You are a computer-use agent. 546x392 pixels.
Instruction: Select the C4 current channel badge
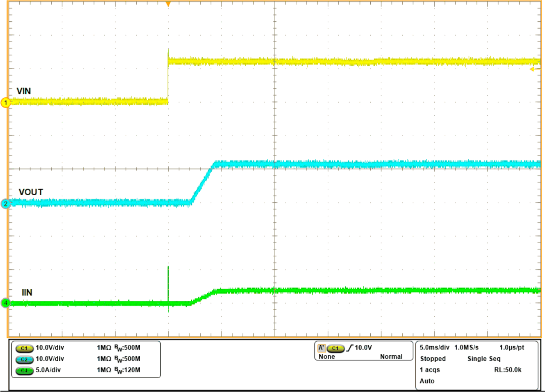pyautogui.click(x=25, y=370)
